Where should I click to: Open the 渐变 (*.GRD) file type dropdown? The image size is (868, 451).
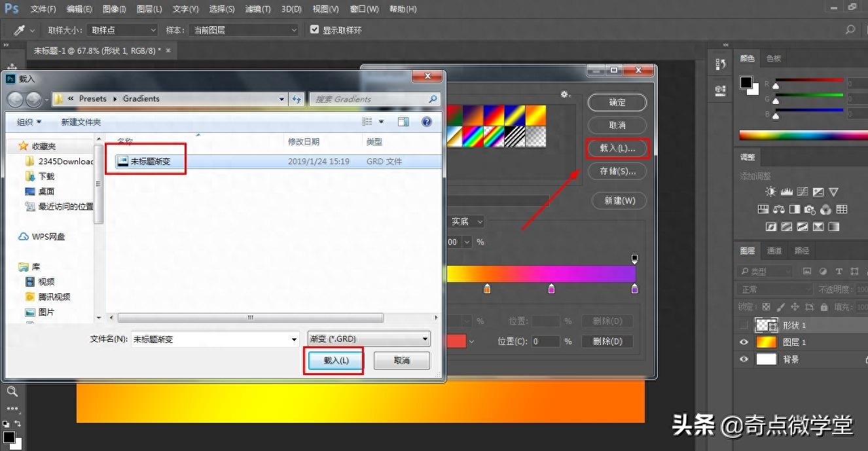pos(369,339)
